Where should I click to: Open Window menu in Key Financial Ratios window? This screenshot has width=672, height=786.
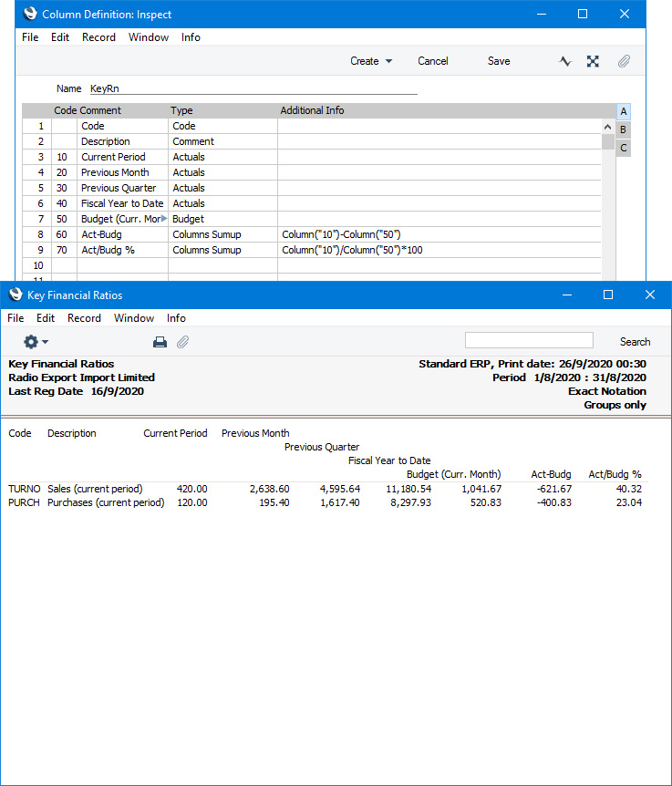point(134,318)
